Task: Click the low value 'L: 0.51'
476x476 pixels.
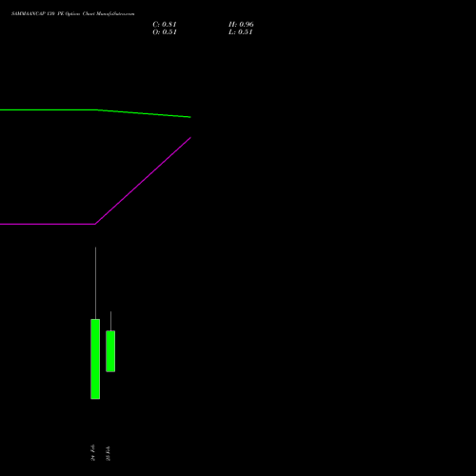Action: pyautogui.click(x=241, y=32)
